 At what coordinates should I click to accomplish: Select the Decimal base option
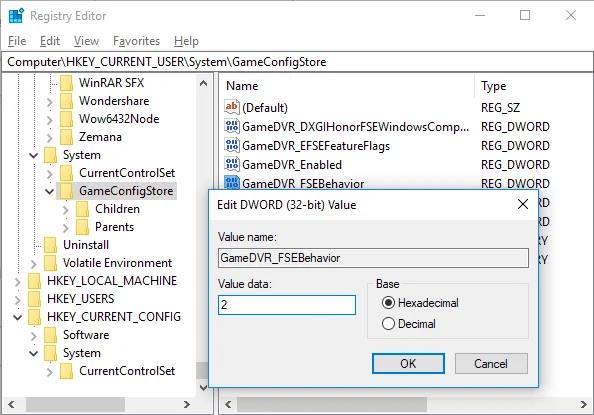(x=409, y=324)
